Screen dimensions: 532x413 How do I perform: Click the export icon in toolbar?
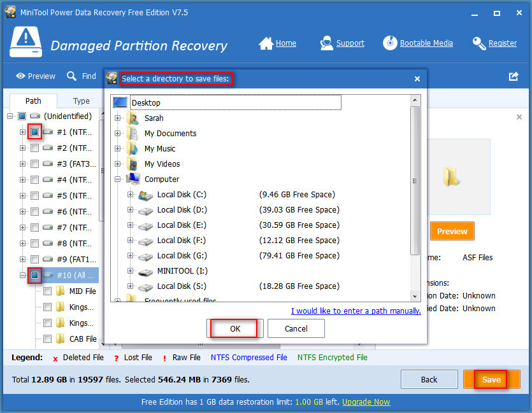(514, 76)
